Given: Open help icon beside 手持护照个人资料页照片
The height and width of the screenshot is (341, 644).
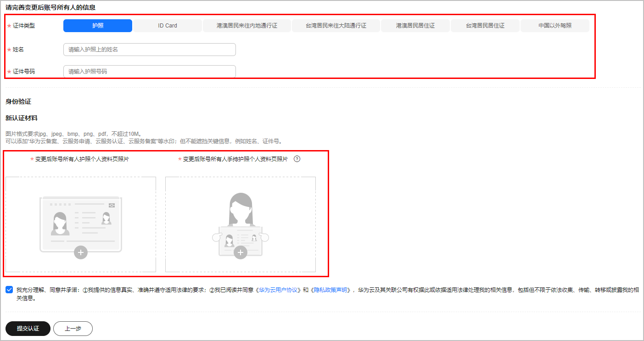Looking at the screenshot, I should click(297, 159).
